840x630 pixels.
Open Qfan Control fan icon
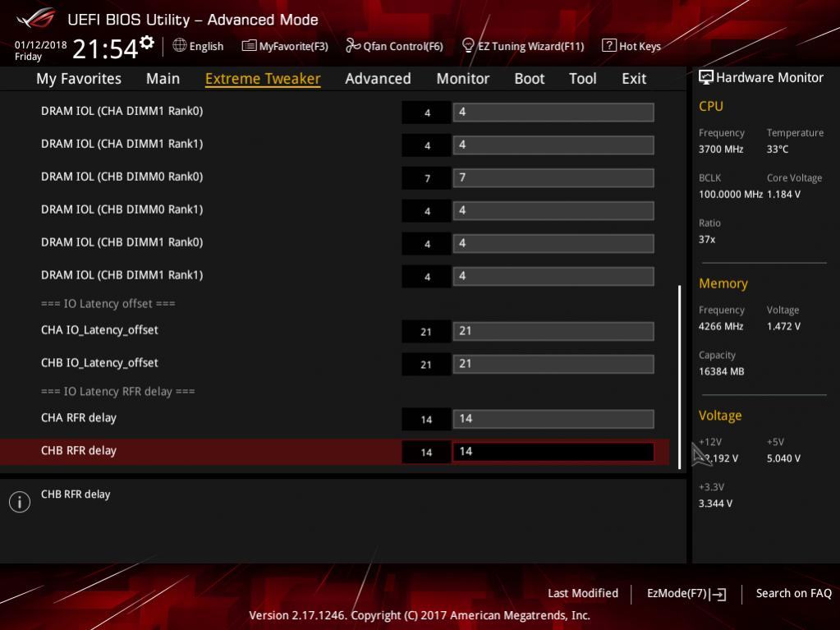352,45
